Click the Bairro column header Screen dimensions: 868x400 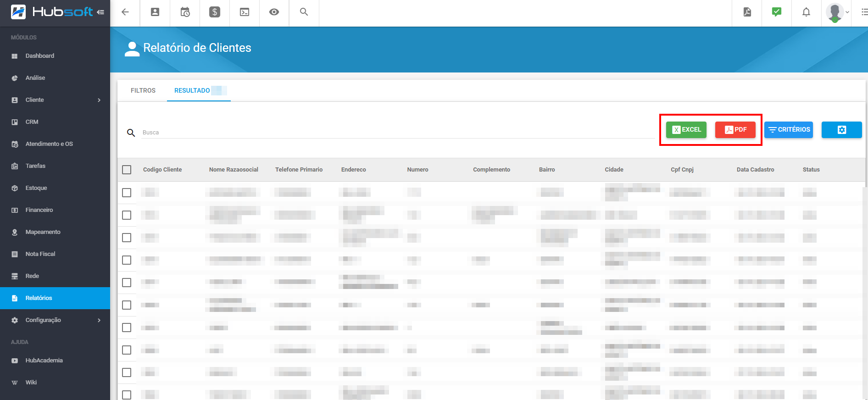click(x=547, y=170)
